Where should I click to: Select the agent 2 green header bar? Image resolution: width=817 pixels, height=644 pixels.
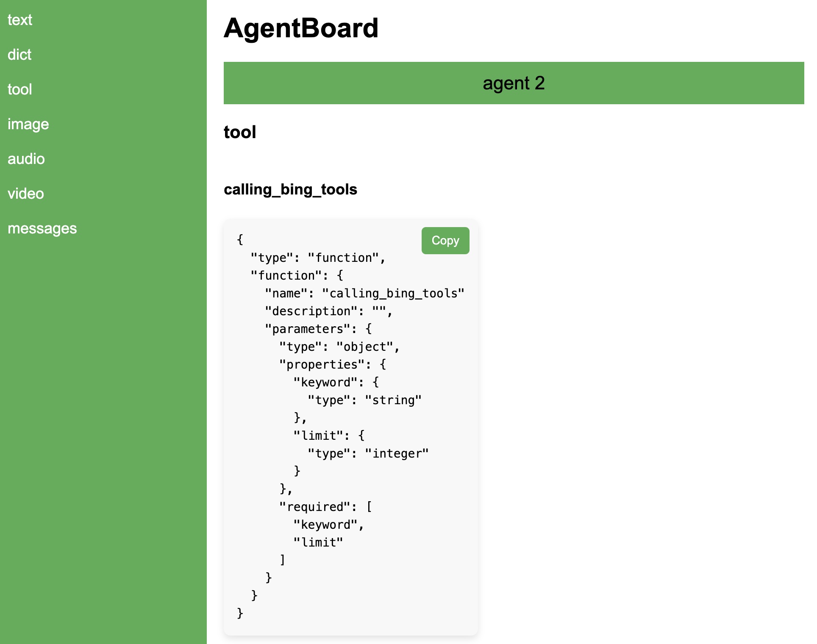pyautogui.click(x=514, y=82)
